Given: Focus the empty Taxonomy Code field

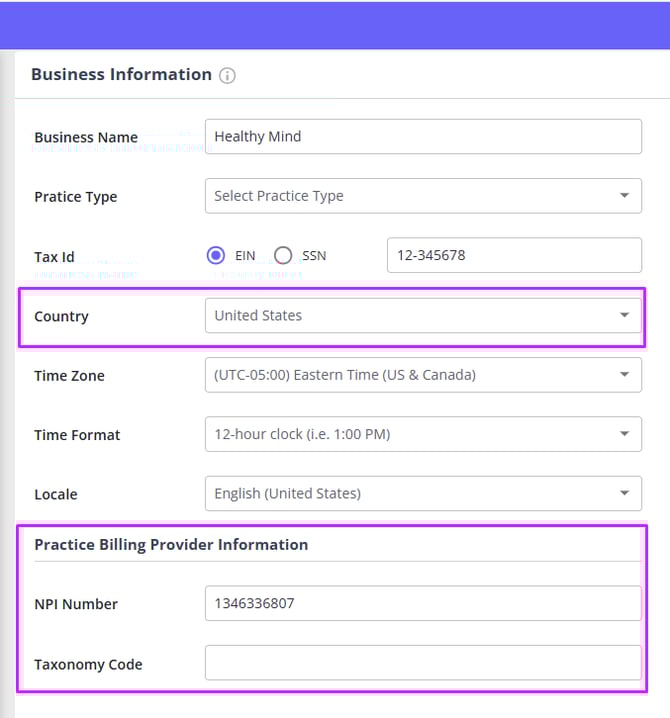Looking at the screenshot, I should point(422,663).
